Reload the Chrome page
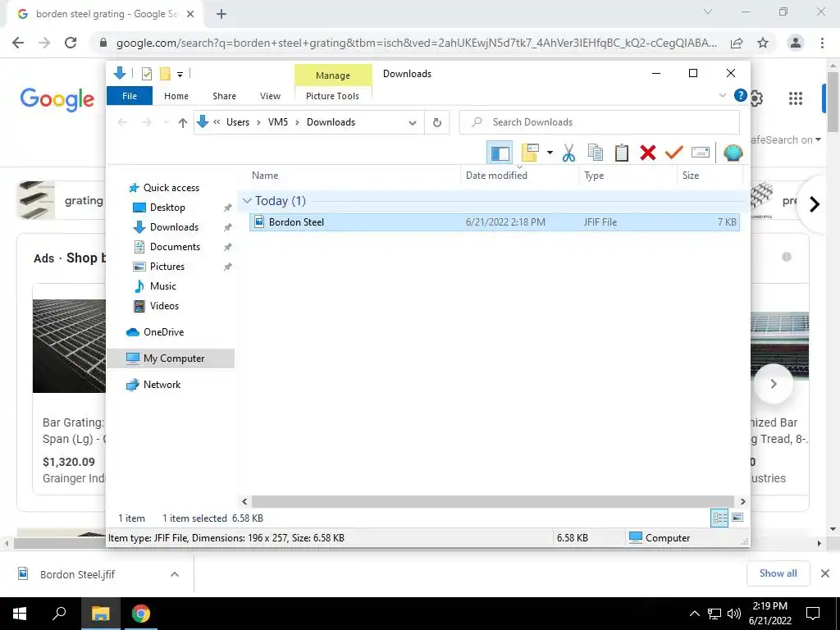Viewport: 840px width, 630px height. point(71,43)
